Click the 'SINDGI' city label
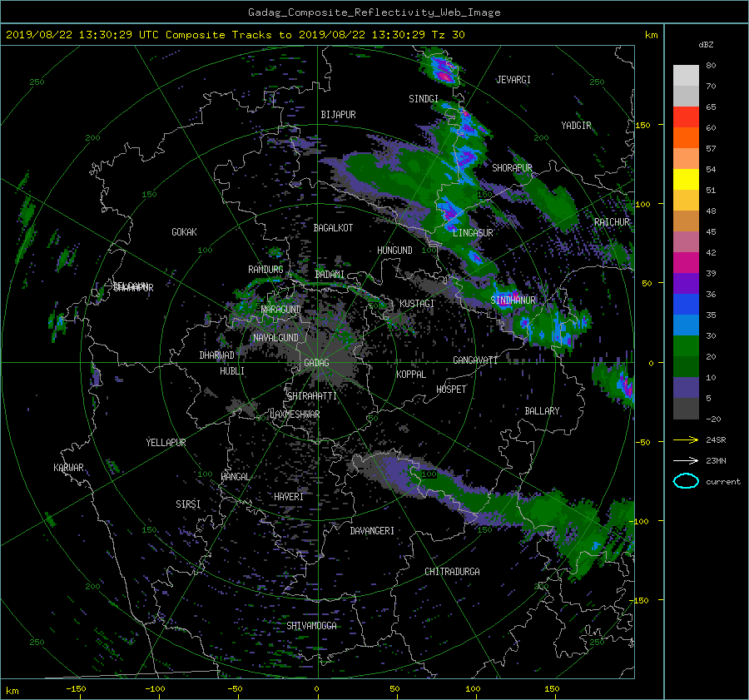Screen dimensions: 749x700 pos(424,99)
